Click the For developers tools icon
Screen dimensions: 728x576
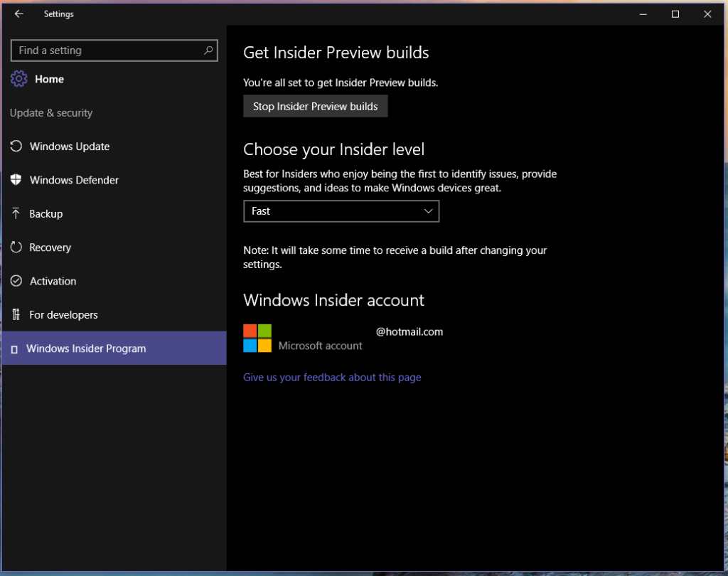16,314
